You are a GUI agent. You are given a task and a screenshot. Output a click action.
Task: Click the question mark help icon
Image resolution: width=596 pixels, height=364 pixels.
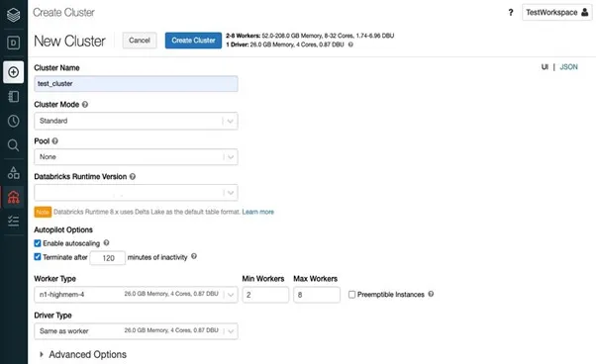click(x=511, y=13)
